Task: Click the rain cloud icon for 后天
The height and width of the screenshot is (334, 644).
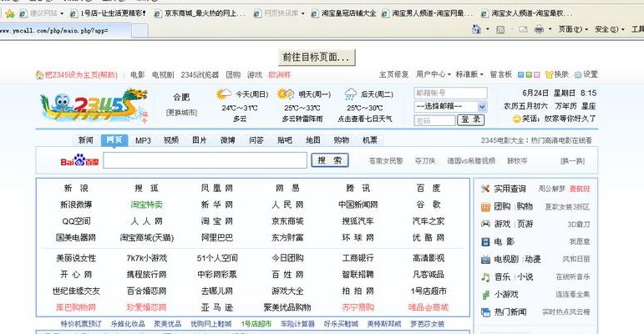Action: point(350,94)
